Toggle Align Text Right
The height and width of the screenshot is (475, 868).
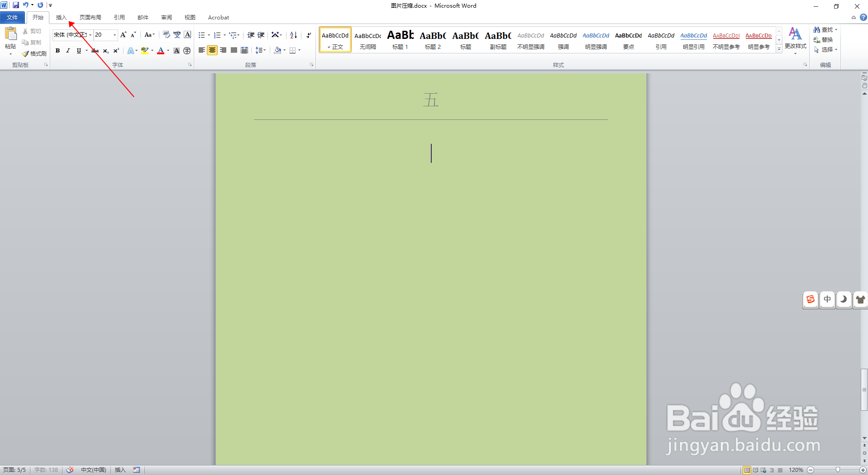click(x=223, y=50)
